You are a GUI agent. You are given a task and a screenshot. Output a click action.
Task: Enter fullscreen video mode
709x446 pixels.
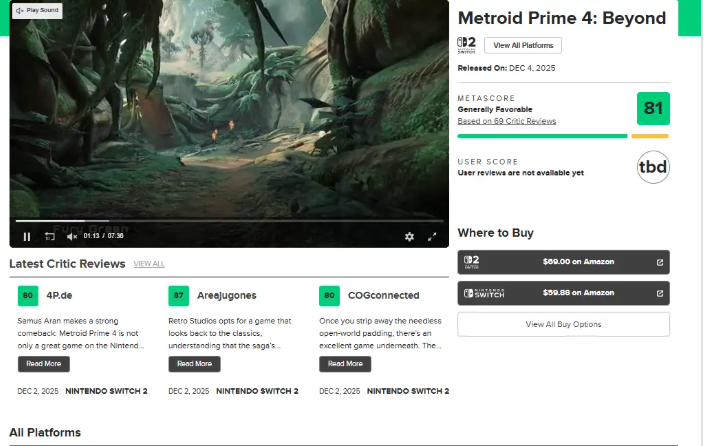point(432,236)
